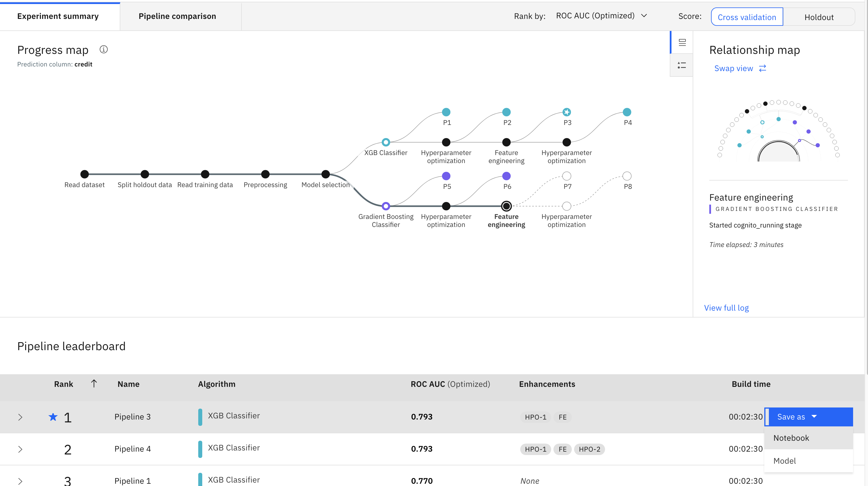Select the P1 pipeline node
The height and width of the screenshot is (486, 868).
tap(446, 112)
